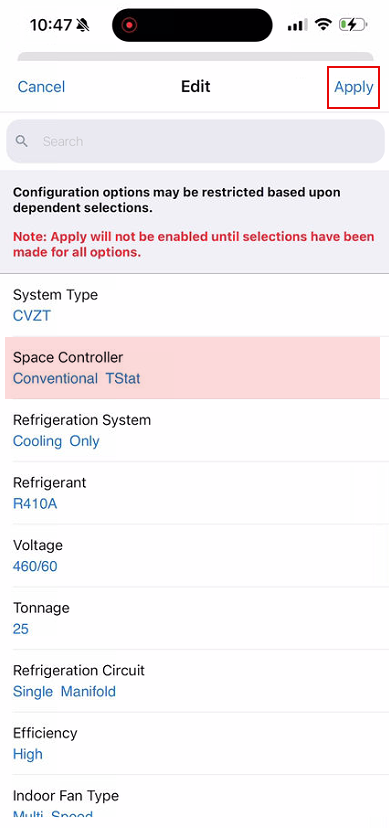
Task: Edit the Tonnage 25 value
Action: pyautogui.click(x=194, y=618)
